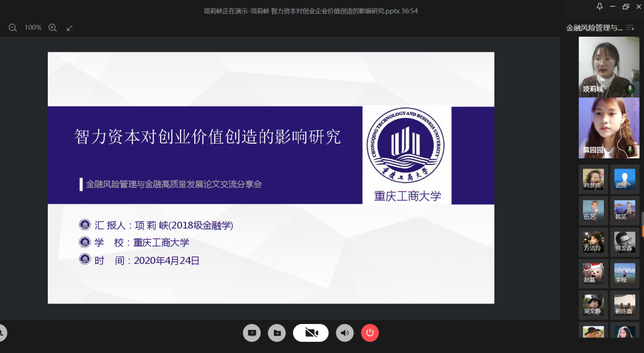The image size is (644, 353).
Task: Select participant 武扬's avatar
Action: tap(625, 179)
